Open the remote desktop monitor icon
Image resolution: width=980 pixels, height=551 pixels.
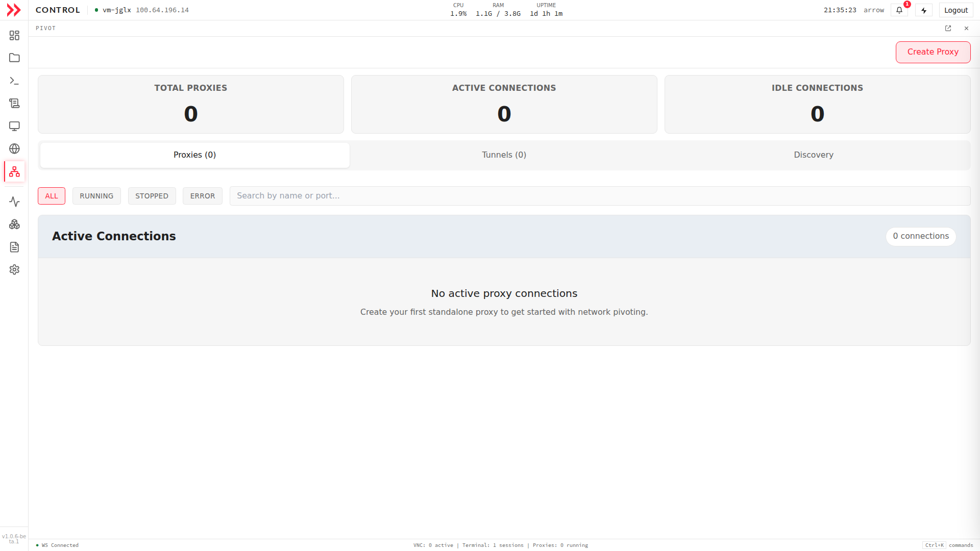coord(14,126)
